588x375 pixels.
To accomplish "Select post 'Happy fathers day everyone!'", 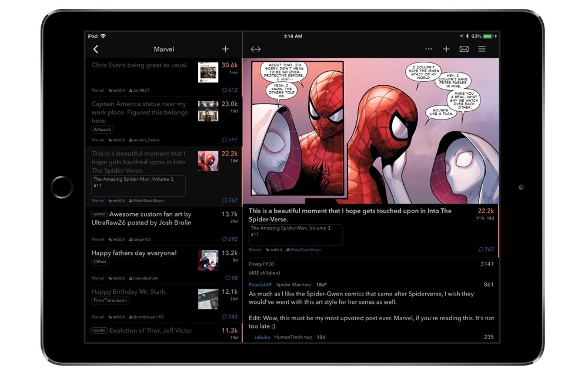I will pyautogui.click(x=134, y=253).
